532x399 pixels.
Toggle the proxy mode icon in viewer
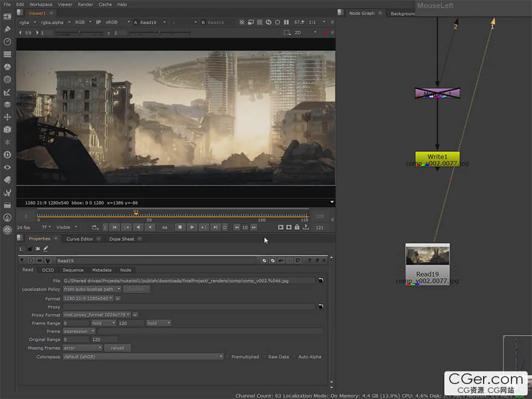coord(251,22)
